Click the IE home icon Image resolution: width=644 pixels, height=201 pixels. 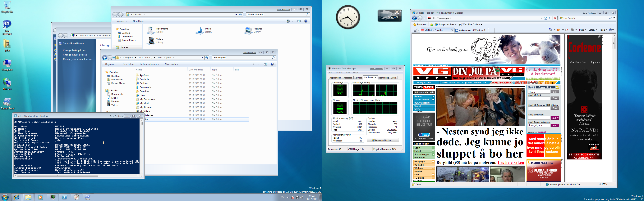click(x=550, y=30)
